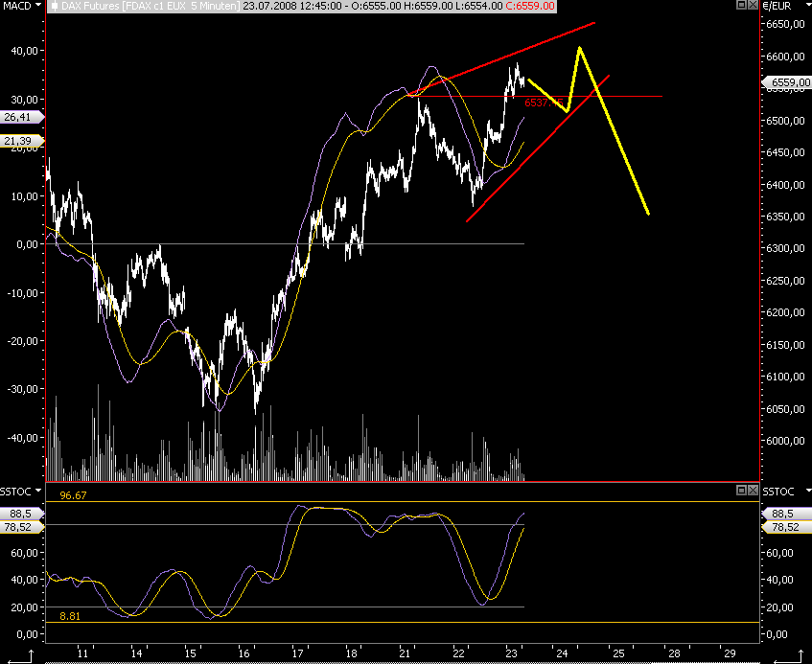812x664 pixels.
Task: Click the -40,00 MACD axis label
Action: (22, 438)
